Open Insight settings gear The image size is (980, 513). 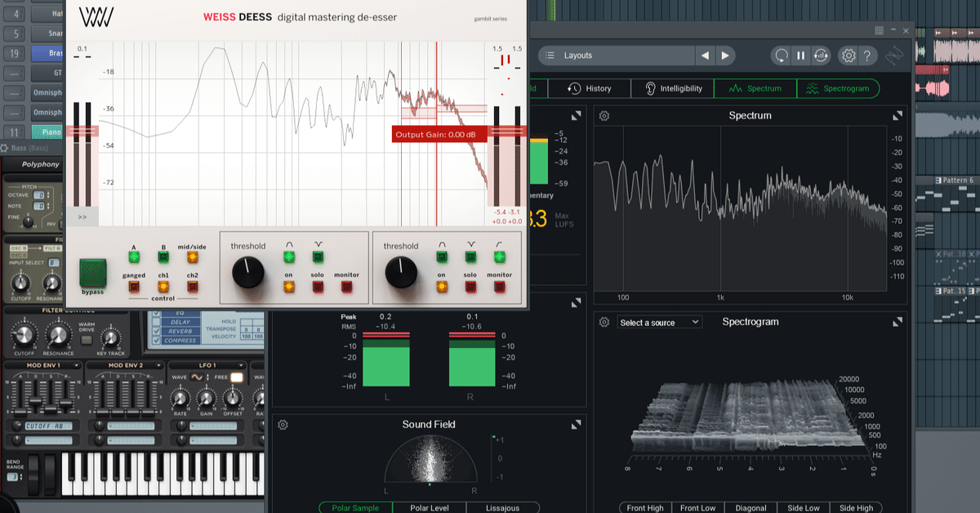849,56
